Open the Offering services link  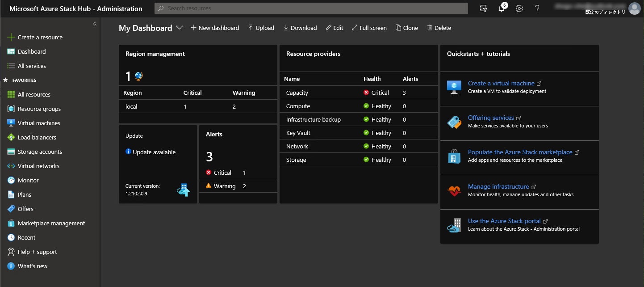click(x=491, y=118)
